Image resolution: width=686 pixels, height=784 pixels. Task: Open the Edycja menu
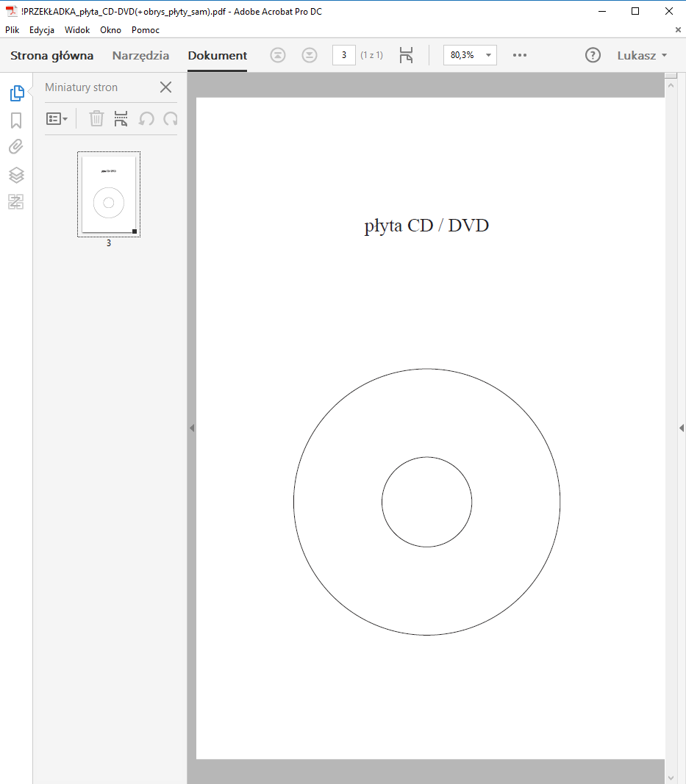coord(42,30)
